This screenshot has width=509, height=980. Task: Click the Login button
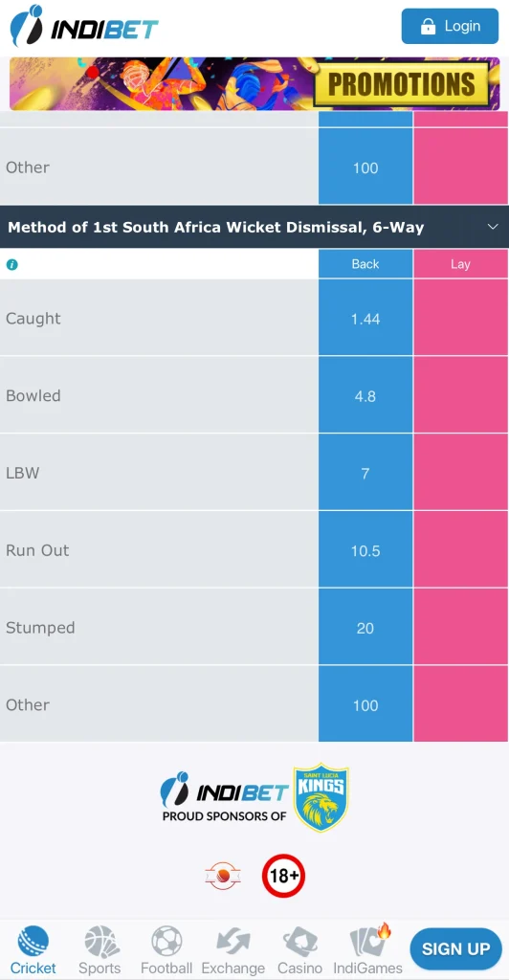click(x=450, y=26)
